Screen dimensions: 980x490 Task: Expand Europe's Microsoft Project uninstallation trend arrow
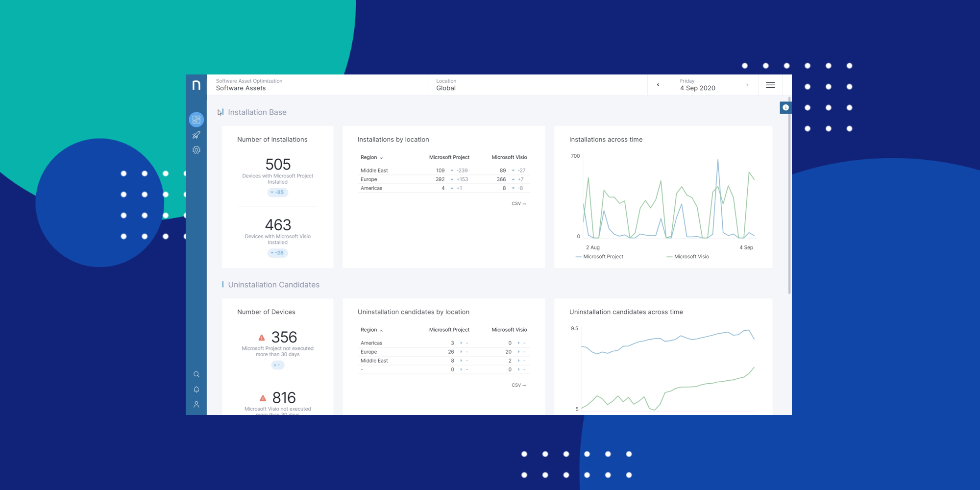(461, 351)
